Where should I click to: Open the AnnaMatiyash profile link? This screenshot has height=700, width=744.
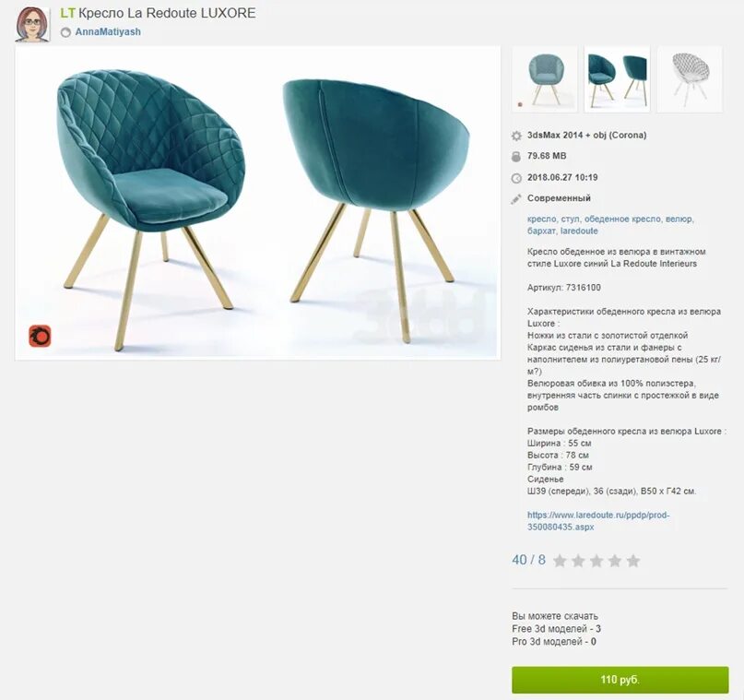[108, 31]
